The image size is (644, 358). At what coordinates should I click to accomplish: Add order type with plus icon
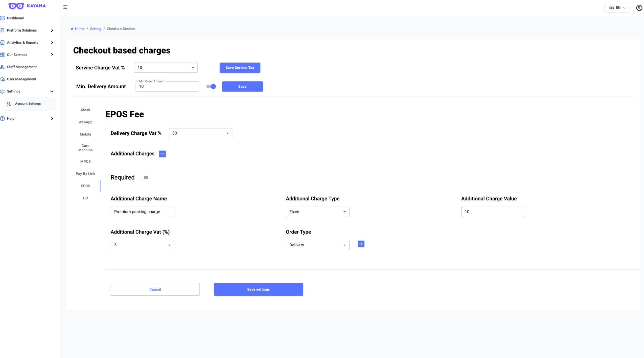point(361,244)
